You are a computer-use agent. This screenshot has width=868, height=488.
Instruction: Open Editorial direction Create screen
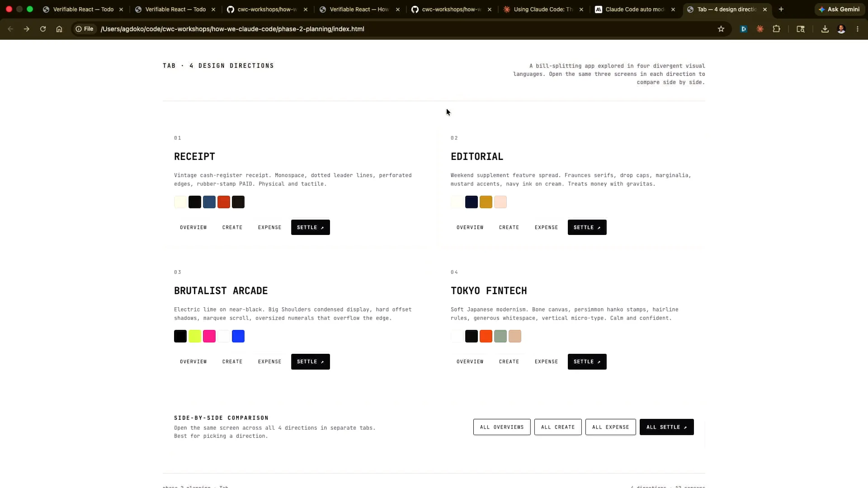(x=509, y=227)
